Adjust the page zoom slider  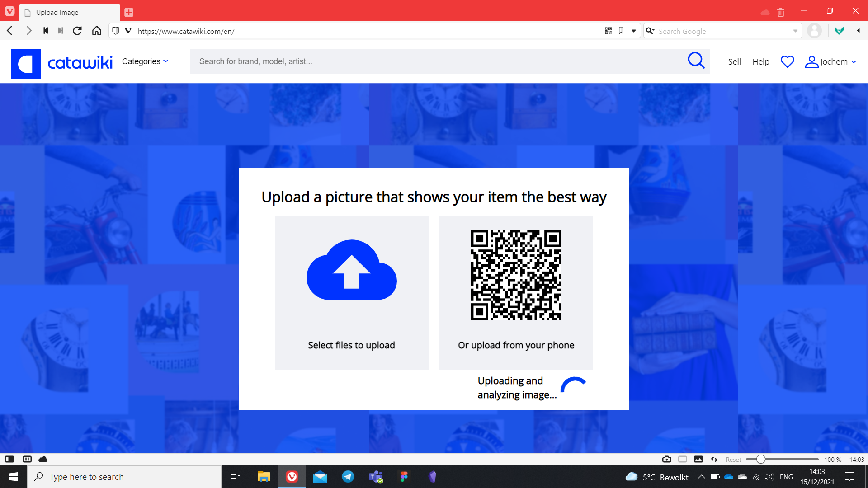pyautogui.click(x=782, y=459)
